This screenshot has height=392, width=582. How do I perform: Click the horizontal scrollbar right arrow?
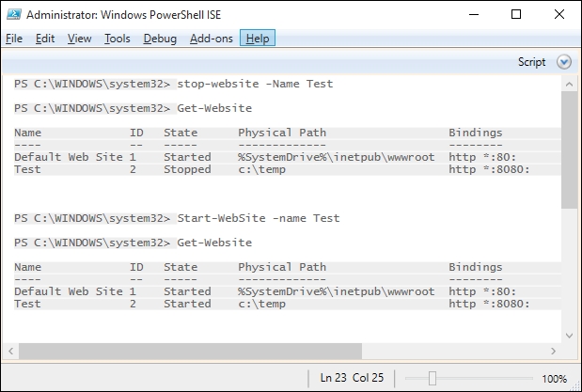[x=554, y=352]
